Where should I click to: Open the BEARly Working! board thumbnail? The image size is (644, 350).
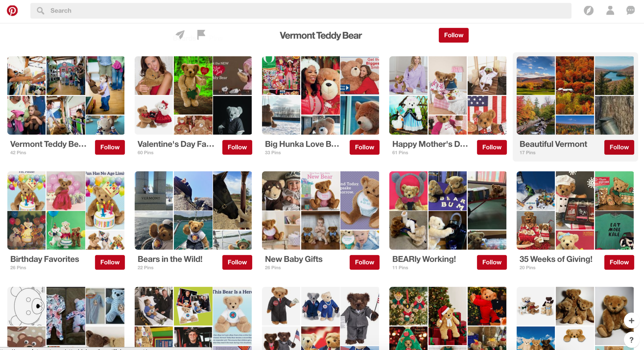448,210
